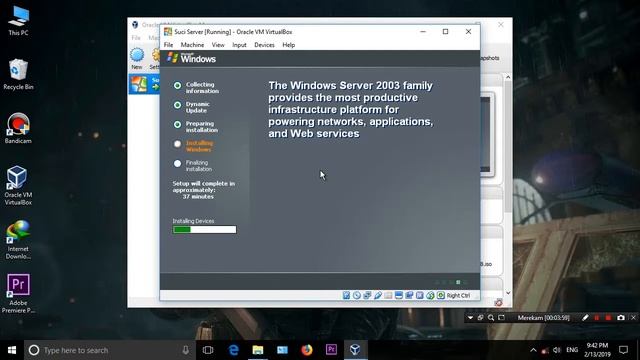This screenshot has height=360, width=640.
Task: Click the Installing Devices progress bar
Action: (x=204, y=229)
